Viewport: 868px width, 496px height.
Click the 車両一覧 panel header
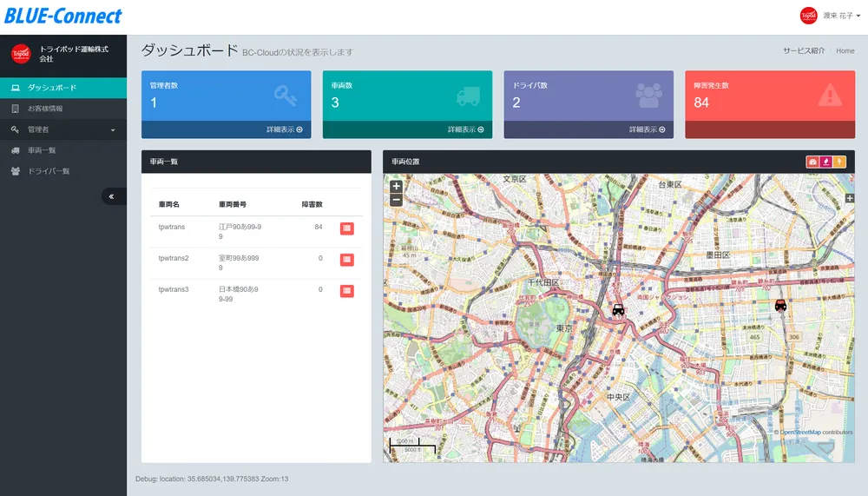click(x=256, y=162)
